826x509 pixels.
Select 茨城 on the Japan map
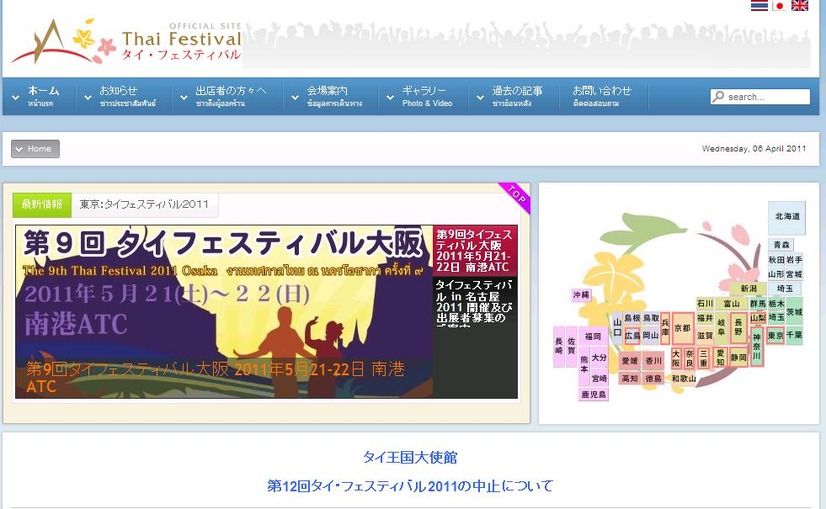[794, 311]
